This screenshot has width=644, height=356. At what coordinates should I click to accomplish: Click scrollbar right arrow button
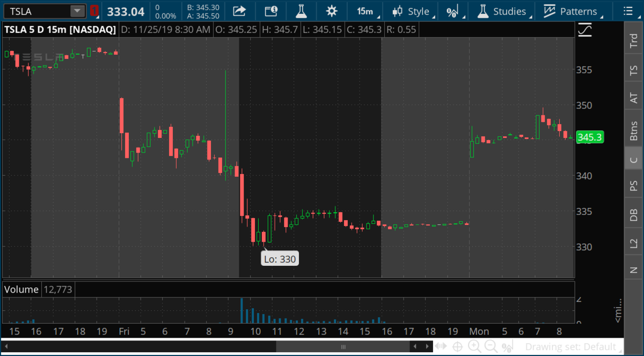pyautogui.click(x=427, y=346)
